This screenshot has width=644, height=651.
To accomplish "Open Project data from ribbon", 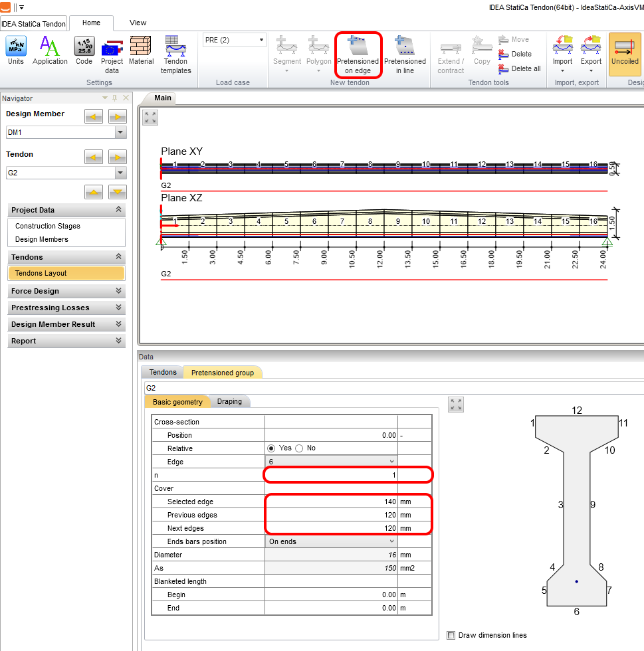I will coord(112,53).
